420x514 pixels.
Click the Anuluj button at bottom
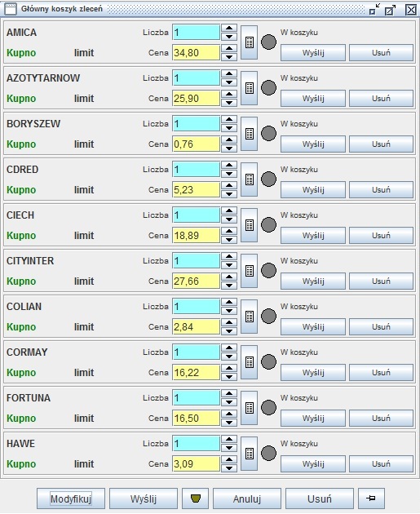point(247,498)
